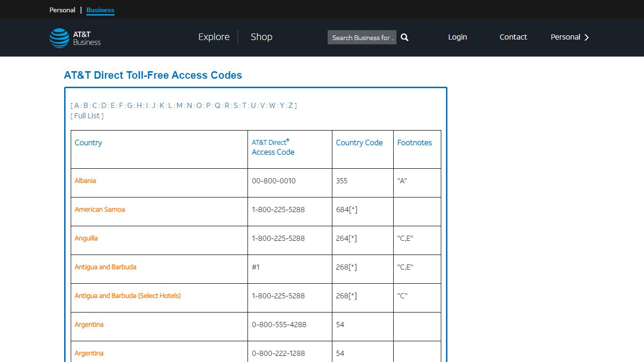This screenshot has width=644, height=362.
Task: Jump to countries starting with E
Action: 113,106
